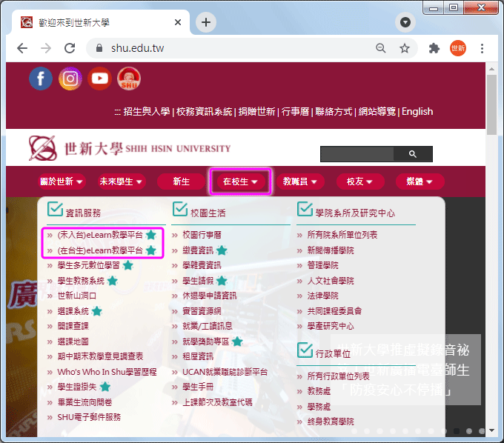Click the tab search round down-arrow button

click(x=405, y=22)
